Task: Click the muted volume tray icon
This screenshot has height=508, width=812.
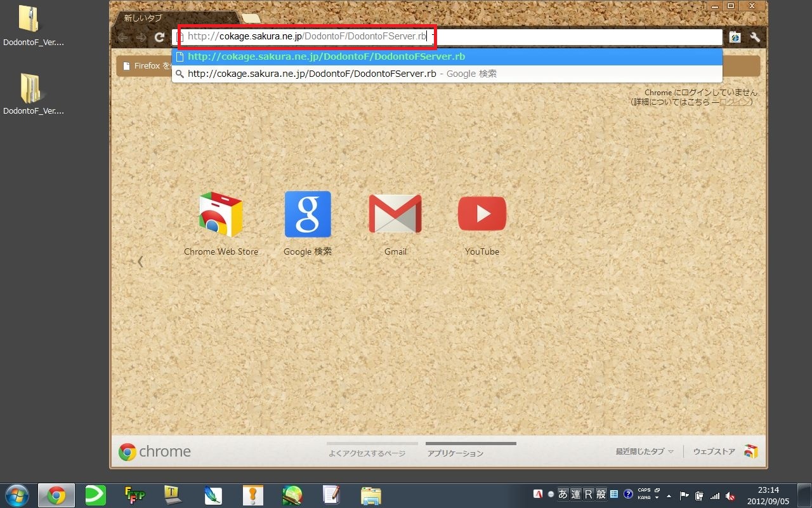Action: click(x=730, y=495)
